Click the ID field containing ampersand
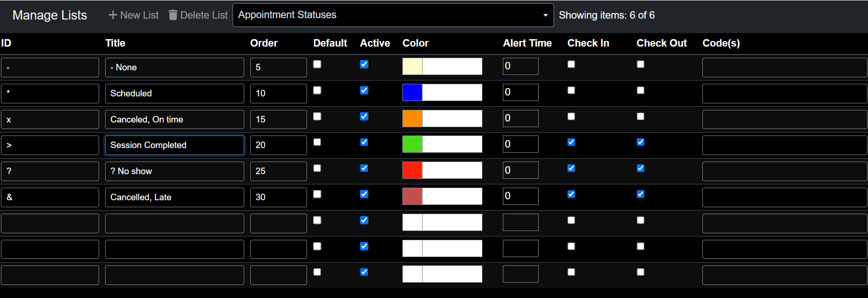The height and width of the screenshot is (298, 868). point(50,197)
